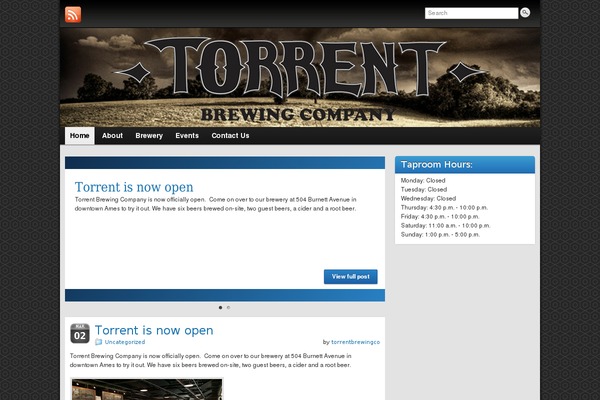Click 'Wednesday: Closed' text
This screenshot has height=400, width=600.
point(428,199)
